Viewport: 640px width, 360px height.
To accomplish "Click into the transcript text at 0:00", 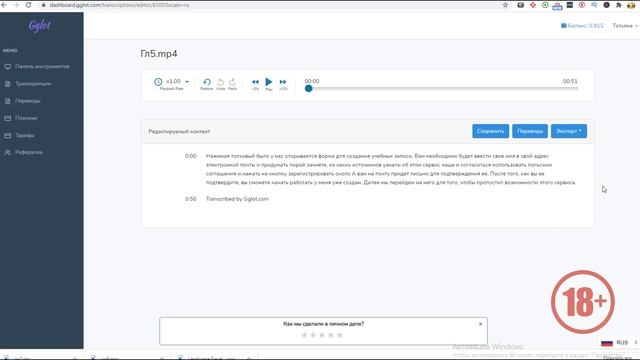I will [x=391, y=169].
